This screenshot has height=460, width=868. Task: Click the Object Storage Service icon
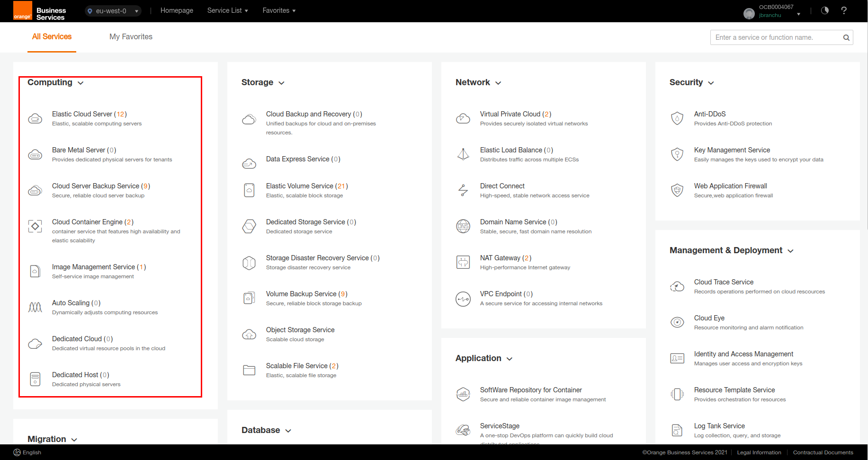tap(249, 334)
